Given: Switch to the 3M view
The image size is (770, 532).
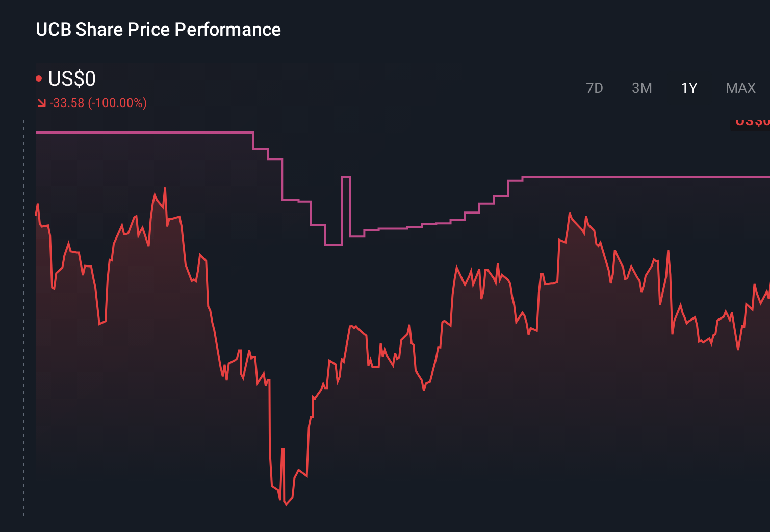Looking at the screenshot, I should [642, 88].
